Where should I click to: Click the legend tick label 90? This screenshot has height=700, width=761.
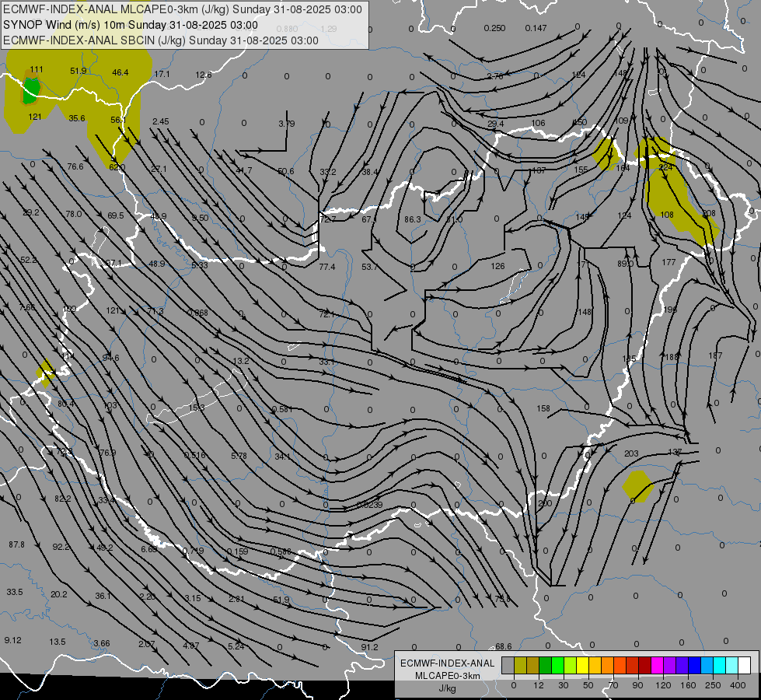[x=637, y=685]
